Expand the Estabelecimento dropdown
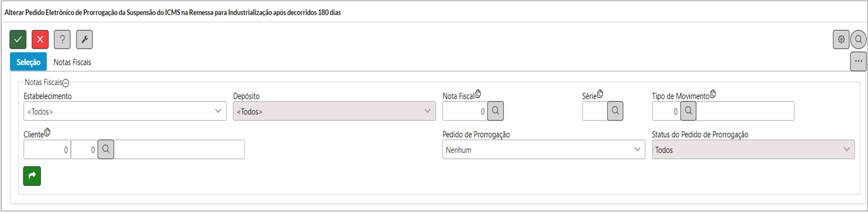Image resolution: width=868 pixels, height=213 pixels. [125, 111]
